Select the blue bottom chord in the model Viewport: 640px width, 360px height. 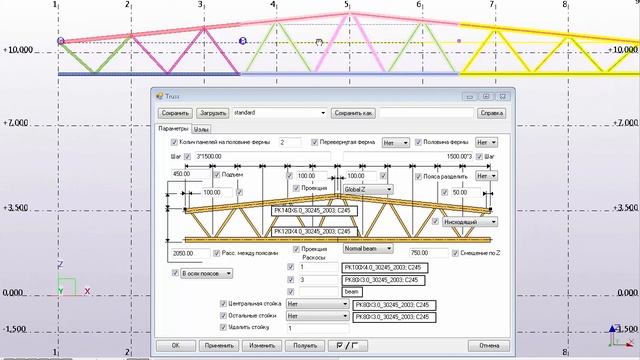[149, 74]
